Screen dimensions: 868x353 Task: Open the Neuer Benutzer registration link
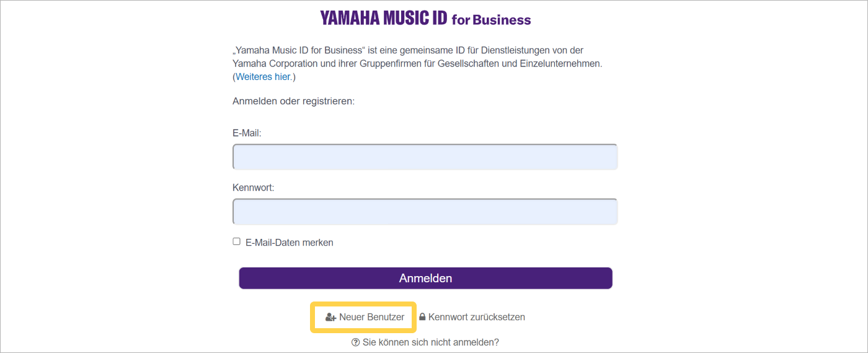(371, 317)
